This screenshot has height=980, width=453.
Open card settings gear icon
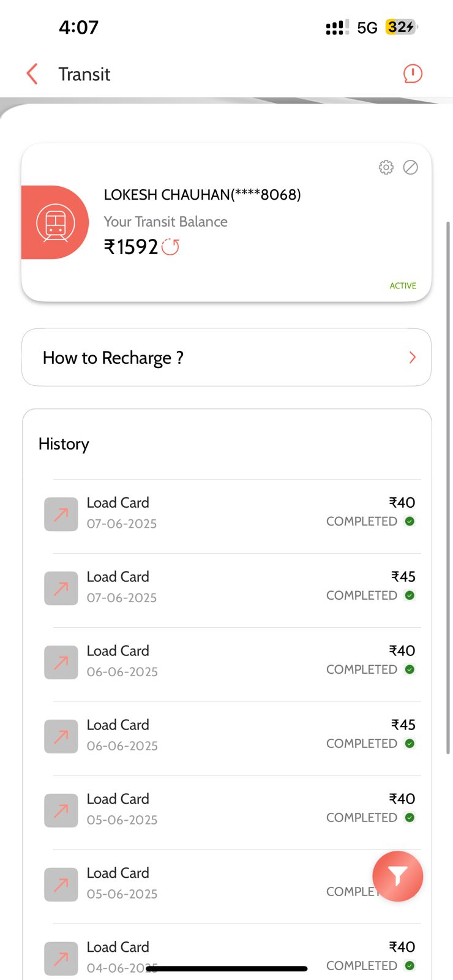click(386, 167)
